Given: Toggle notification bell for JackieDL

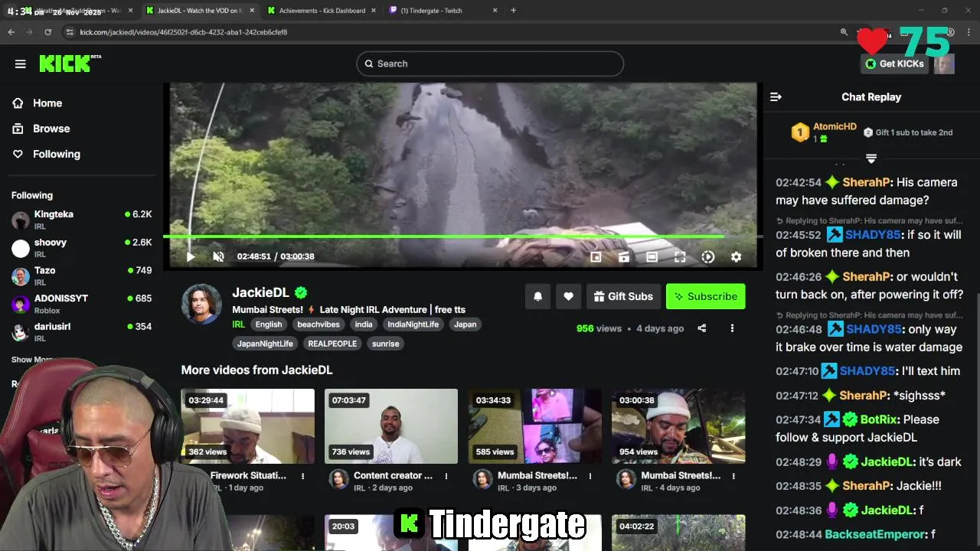Looking at the screenshot, I should tap(538, 296).
